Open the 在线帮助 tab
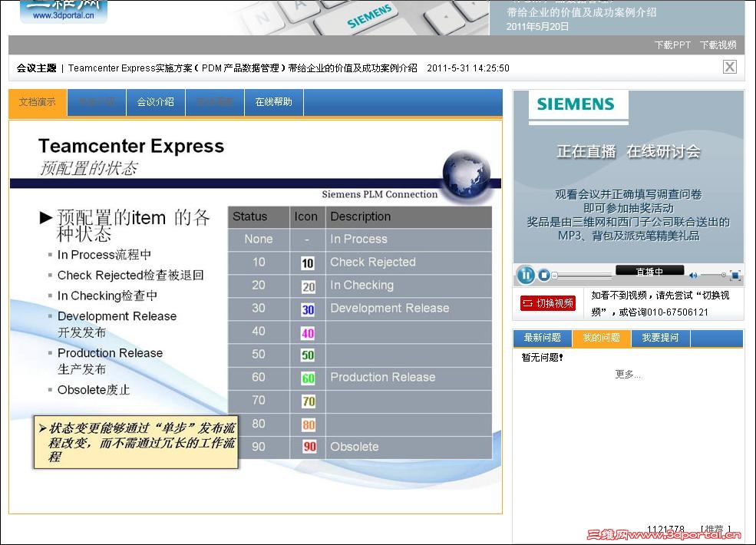Image resolution: width=756 pixels, height=545 pixels. pos(273,102)
